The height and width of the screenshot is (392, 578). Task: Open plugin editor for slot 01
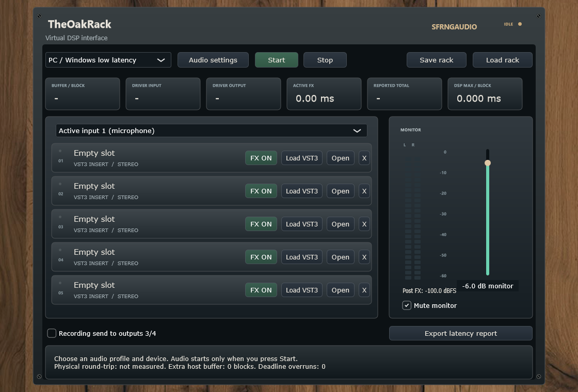pyautogui.click(x=340, y=158)
